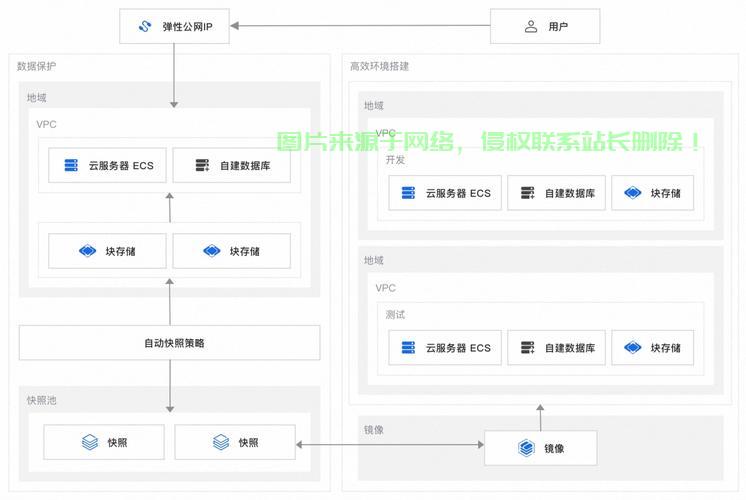This screenshot has height=500, width=746.
Task: Click the 快照池 section label
Action: tap(42, 400)
